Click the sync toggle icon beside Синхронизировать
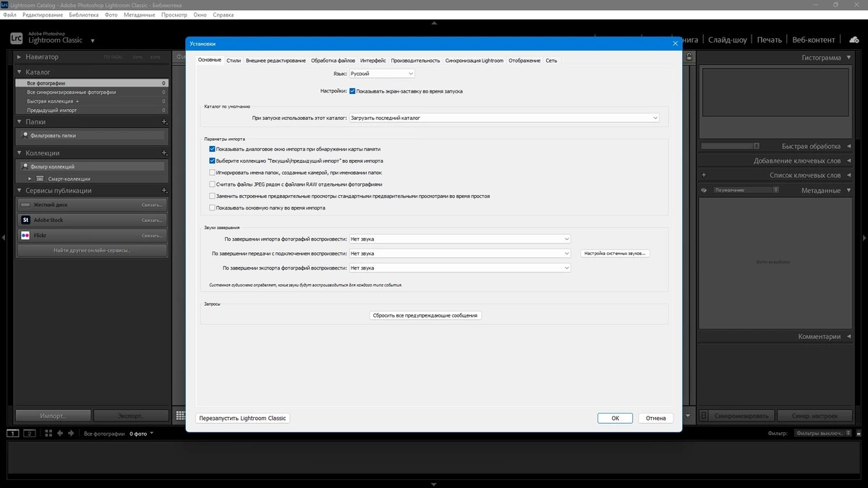868x488 pixels. click(704, 416)
